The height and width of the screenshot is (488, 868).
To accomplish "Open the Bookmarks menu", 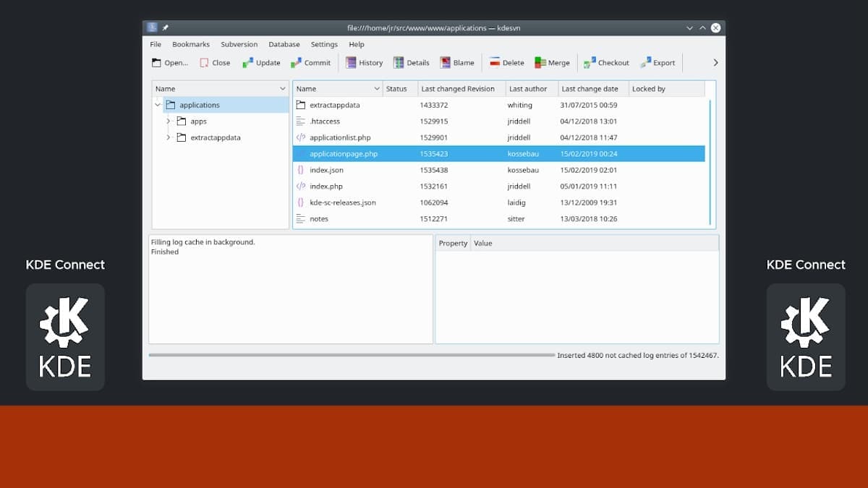I will click(x=191, y=44).
